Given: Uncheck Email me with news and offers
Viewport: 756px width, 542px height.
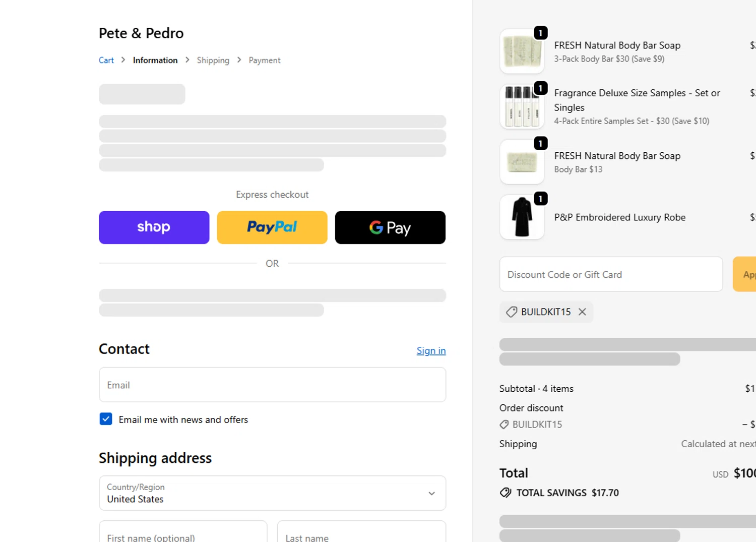Looking at the screenshot, I should (x=106, y=419).
